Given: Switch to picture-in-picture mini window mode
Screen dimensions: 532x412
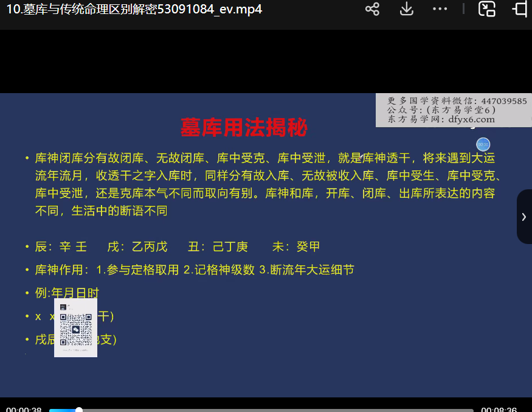Looking at the screenshot, I should click(x=486, y=9).
